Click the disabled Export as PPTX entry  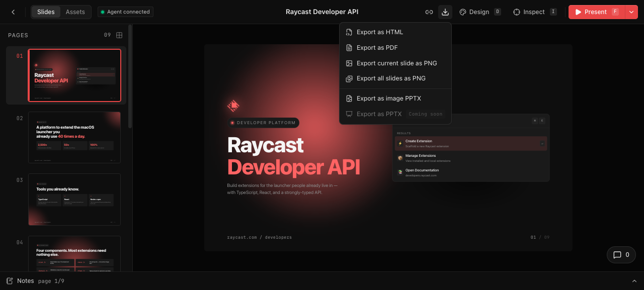(x=395, y=114)
